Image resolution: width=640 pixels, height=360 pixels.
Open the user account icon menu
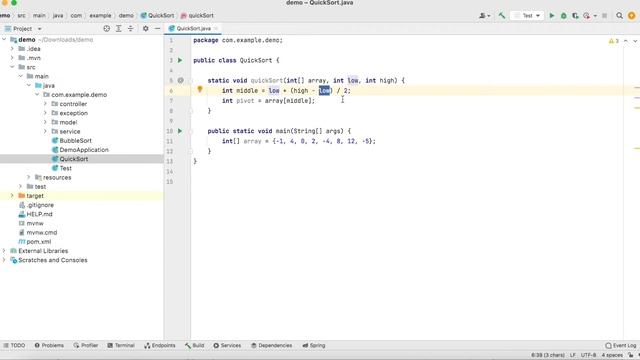click(483, 16)
